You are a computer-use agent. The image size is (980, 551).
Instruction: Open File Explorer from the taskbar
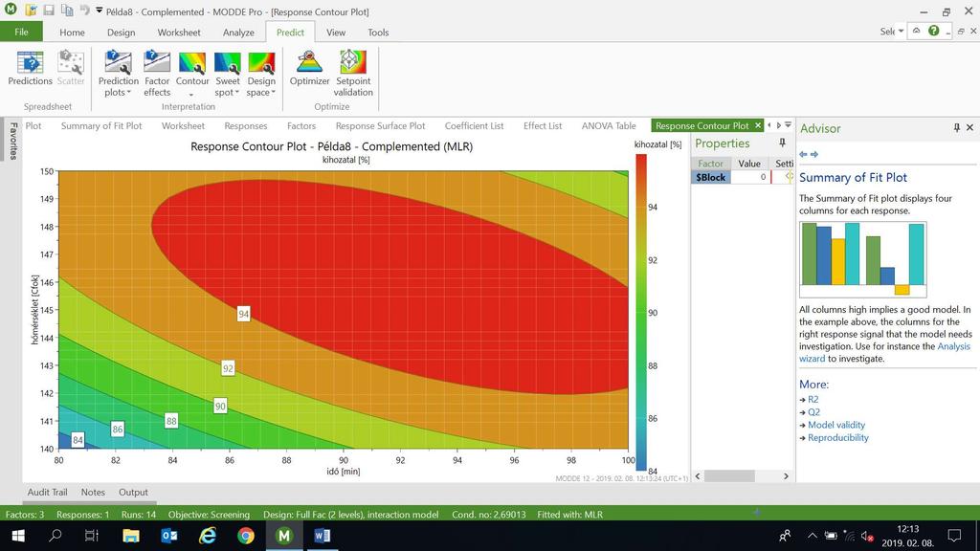click(x=130, y=536)
